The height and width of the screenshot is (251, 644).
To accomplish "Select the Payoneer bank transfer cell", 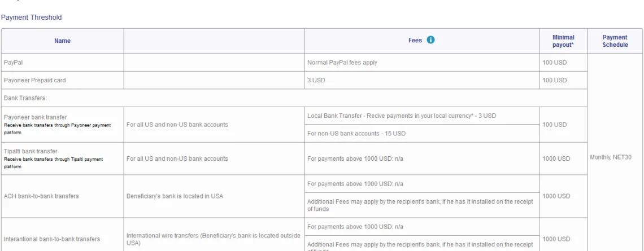I will [x=63, y=125].
